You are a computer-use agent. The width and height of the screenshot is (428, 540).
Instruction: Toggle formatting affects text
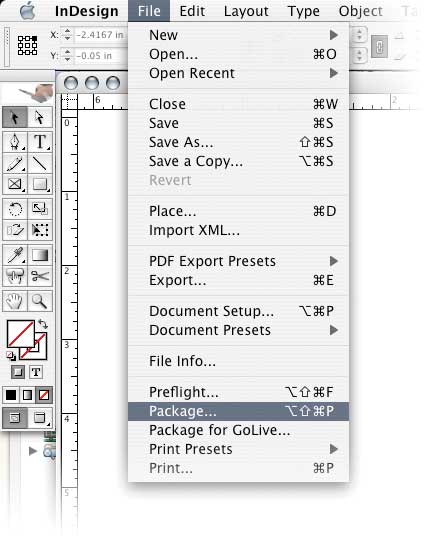[x=36, y=372]
